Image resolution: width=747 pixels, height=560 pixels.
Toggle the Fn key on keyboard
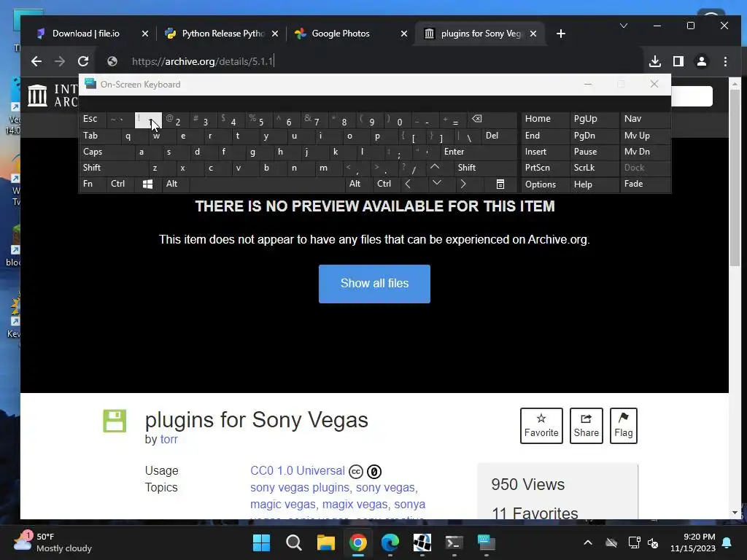coord(93,184)
